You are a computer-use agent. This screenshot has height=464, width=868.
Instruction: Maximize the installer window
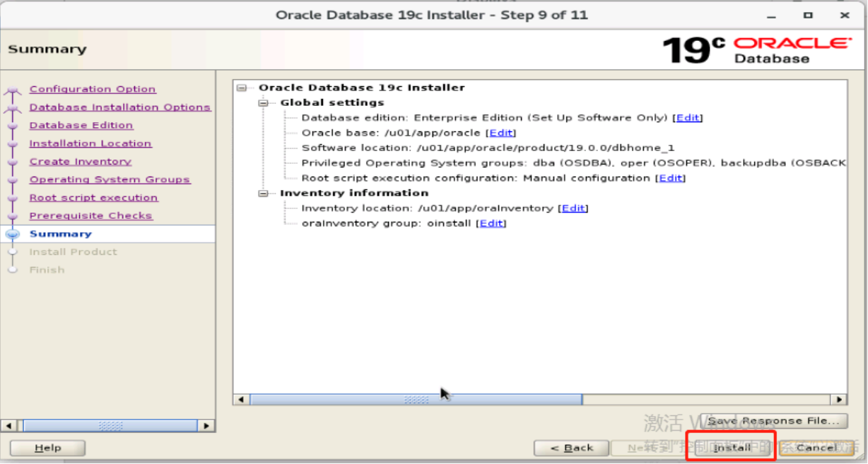pos(808,15)
